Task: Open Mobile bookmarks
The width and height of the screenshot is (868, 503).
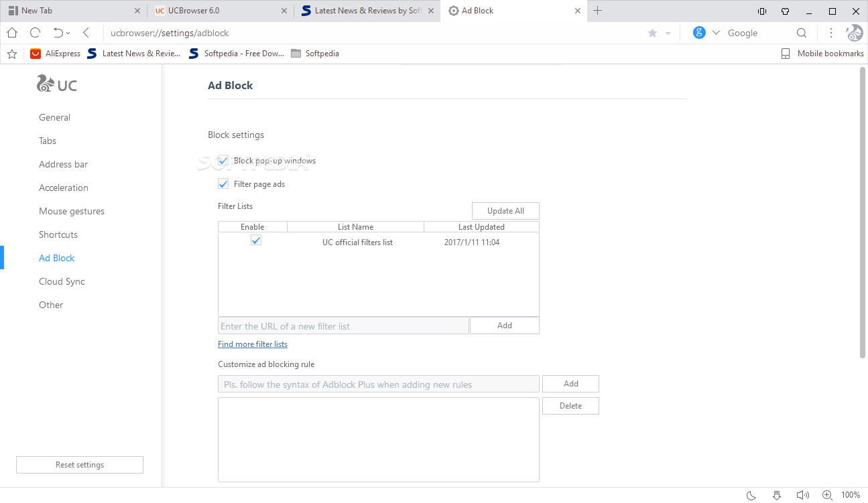Action: coord(822,54)
